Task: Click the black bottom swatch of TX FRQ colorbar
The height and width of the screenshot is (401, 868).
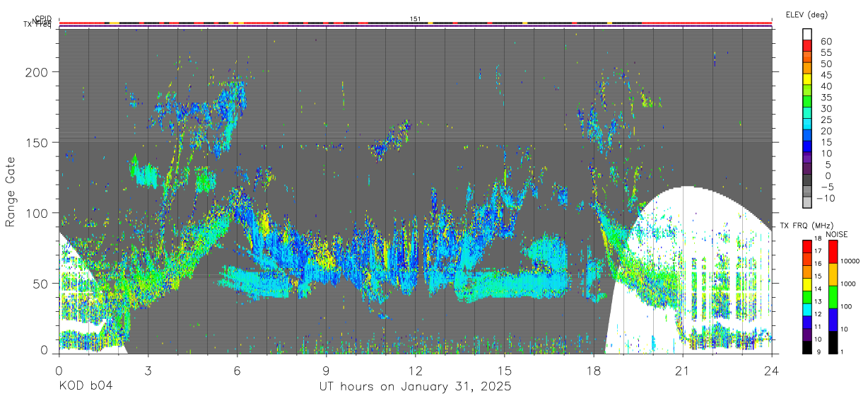Action: pos(807,347)
